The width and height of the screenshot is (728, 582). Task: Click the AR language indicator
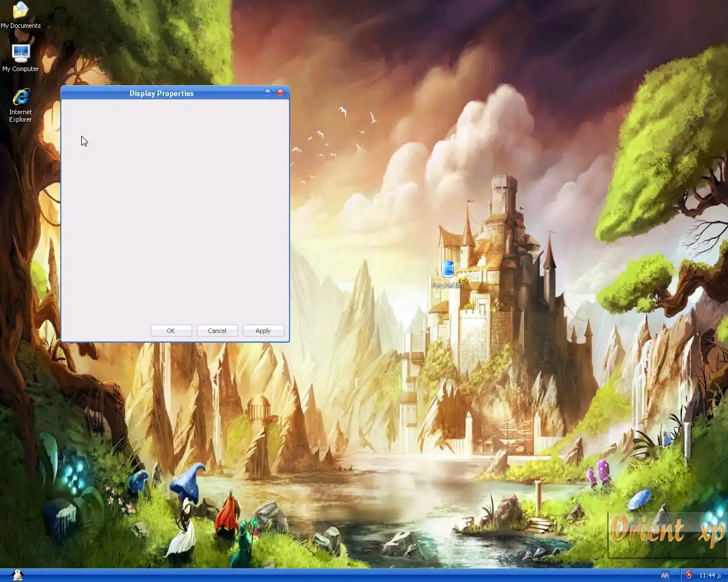pyautogui.click(x=665, y=576)
